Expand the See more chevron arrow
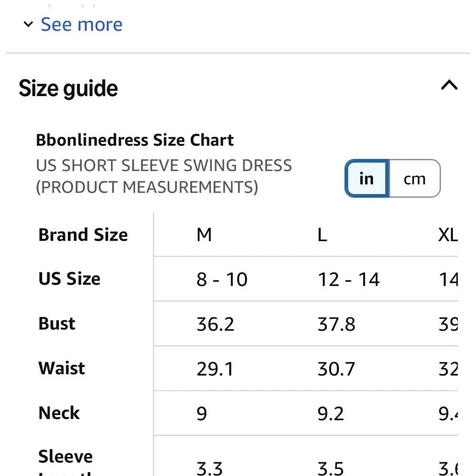This screenshot has height=476, width=476. pyautogui.click(x=29, y=25)
